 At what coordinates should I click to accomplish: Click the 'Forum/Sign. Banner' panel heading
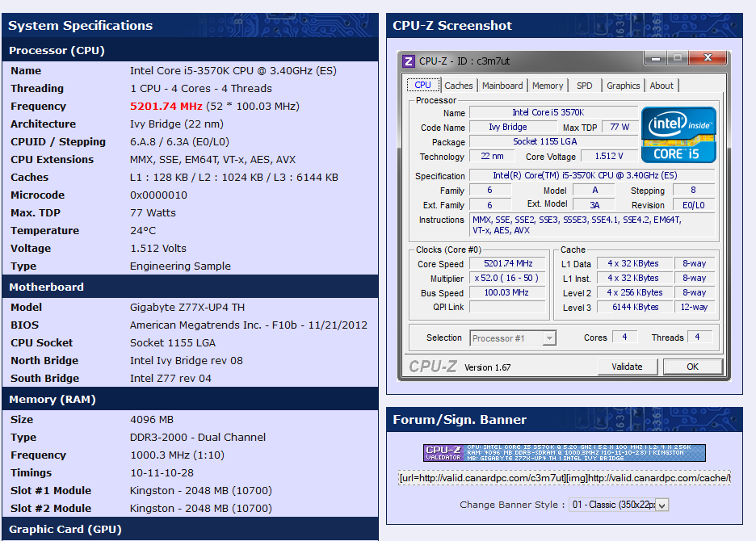460,420
